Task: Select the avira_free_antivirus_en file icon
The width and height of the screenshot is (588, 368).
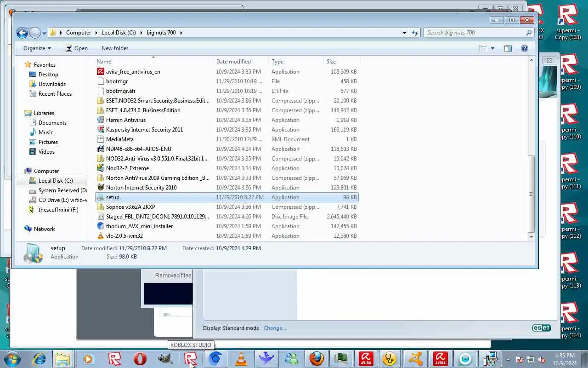Action: 101,72
